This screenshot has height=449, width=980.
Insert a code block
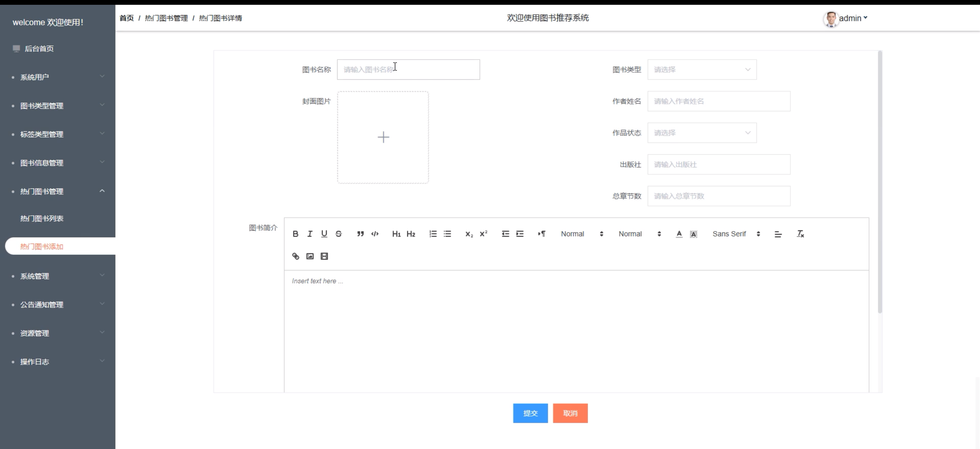375,234
